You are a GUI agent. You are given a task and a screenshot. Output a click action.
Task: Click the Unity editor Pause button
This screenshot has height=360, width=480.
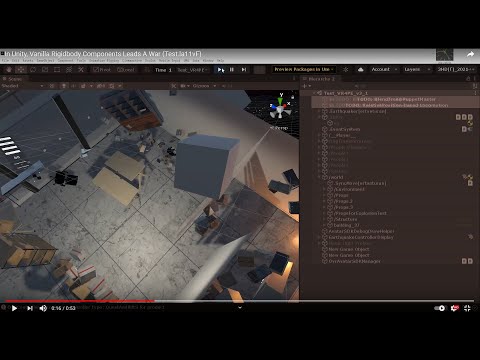coord(232,69)
